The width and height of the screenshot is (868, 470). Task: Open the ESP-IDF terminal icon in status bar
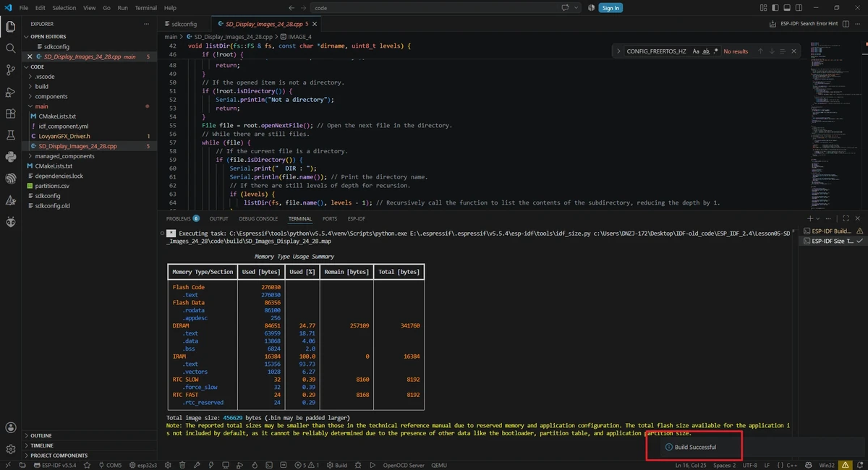pyautogui.click(x=269, y=465)
